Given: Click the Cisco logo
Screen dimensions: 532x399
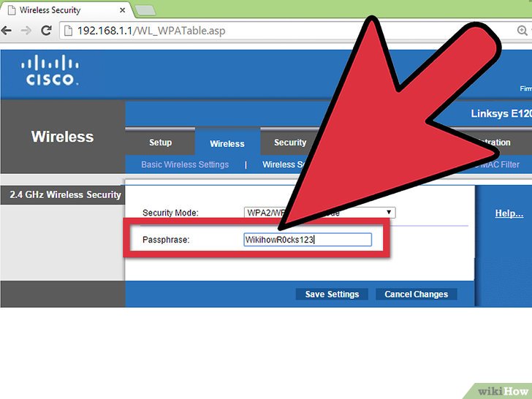Looking at the screenshot, I should 50,70.
